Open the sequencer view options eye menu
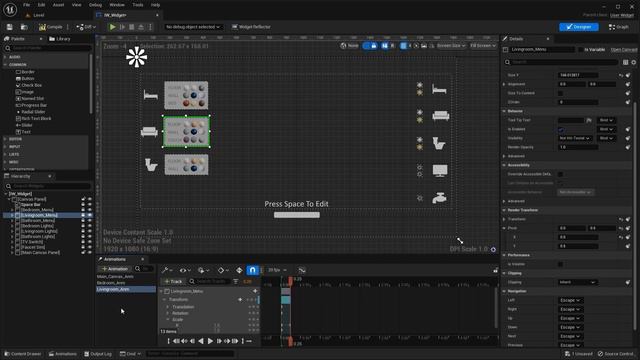This screenshot has width=640, height=360. click(184, 270)
